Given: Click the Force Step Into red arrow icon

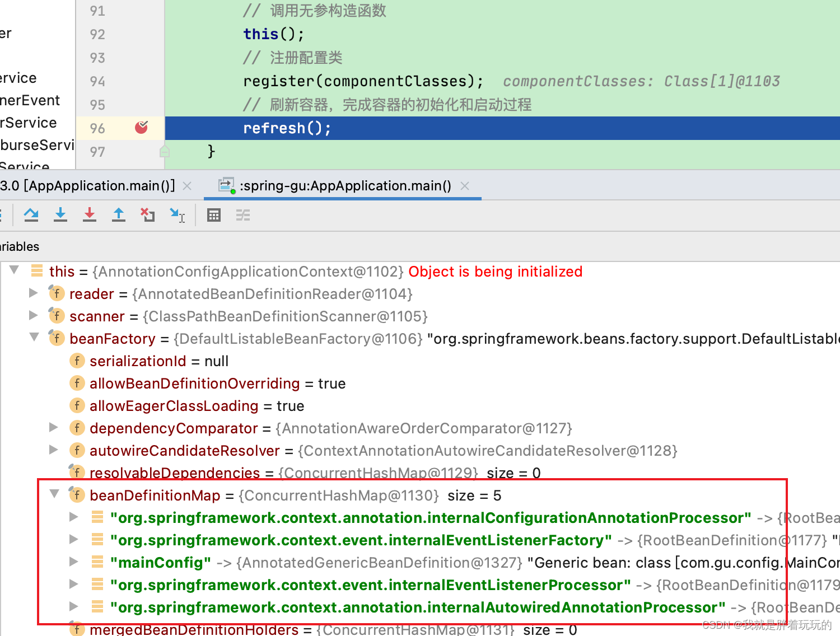Looking at the screenshot, I should tap(90, 215).
